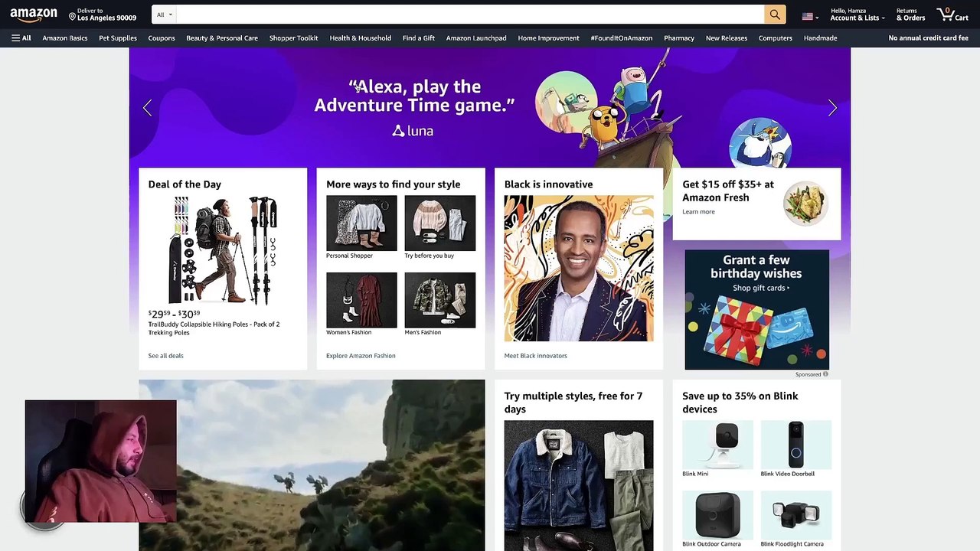Click Meet Black innovators link
The height and width of the screenshot is (551, 980).
point(536,356)
